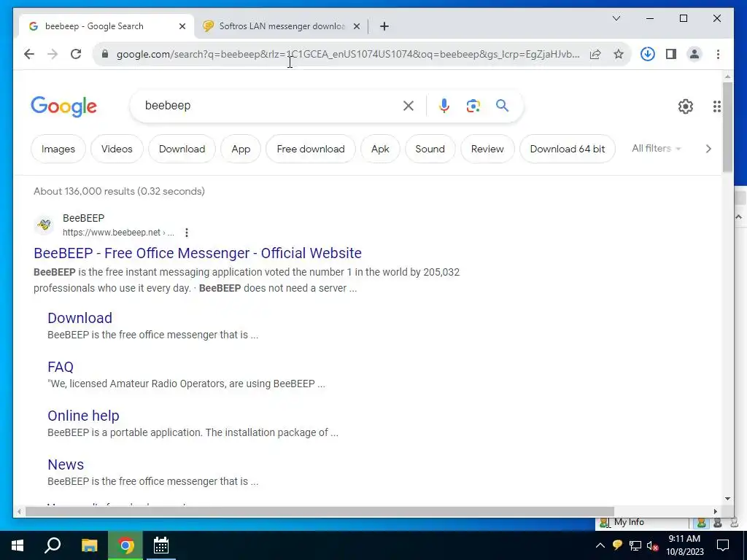Screen dimensions: 747x560
Task: Click the muted volume tray icon
Action: click(653, 545)
